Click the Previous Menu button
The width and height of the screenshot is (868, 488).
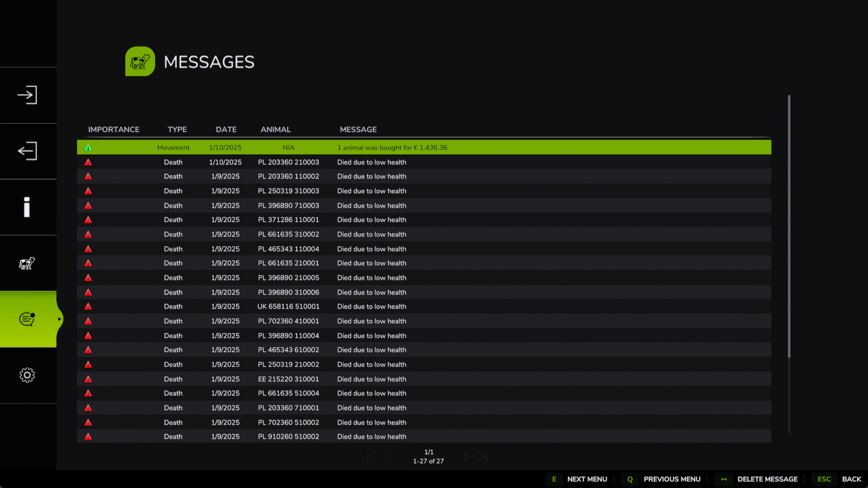pyautogui.click(x=664, y=479)
